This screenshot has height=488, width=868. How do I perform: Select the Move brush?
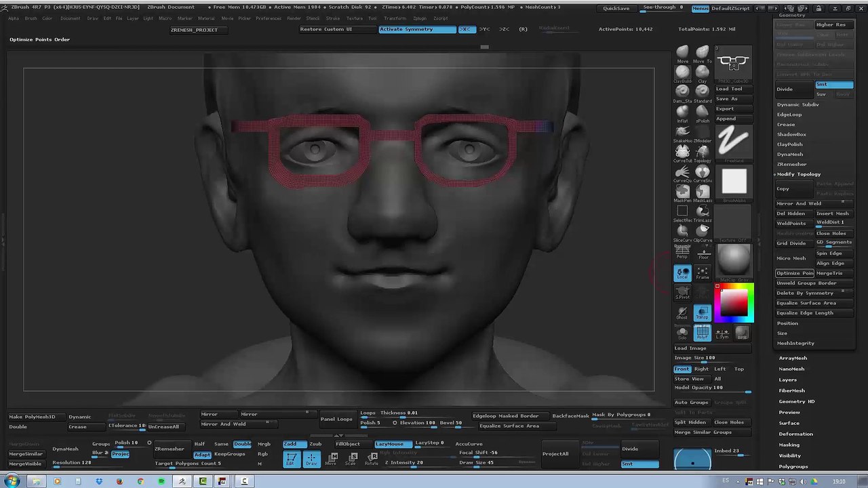(x=682, y=54)
